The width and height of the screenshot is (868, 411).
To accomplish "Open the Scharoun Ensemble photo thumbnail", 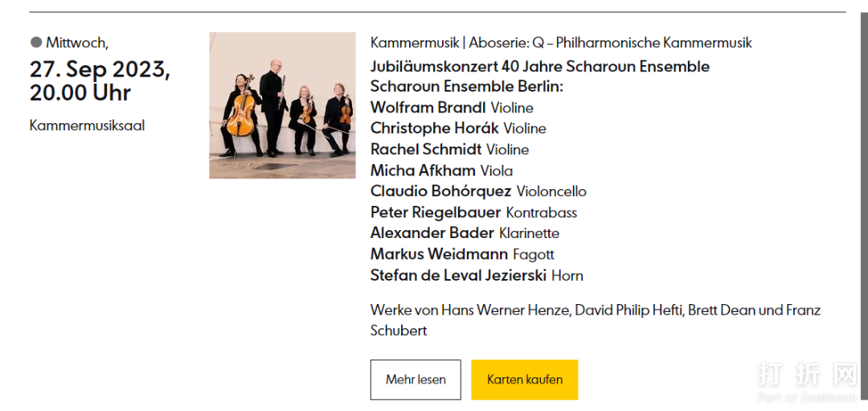I will click(x=282, y=105).
